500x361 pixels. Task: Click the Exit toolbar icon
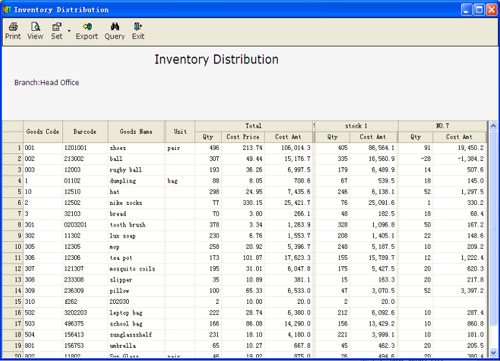[x=138, y=31]
